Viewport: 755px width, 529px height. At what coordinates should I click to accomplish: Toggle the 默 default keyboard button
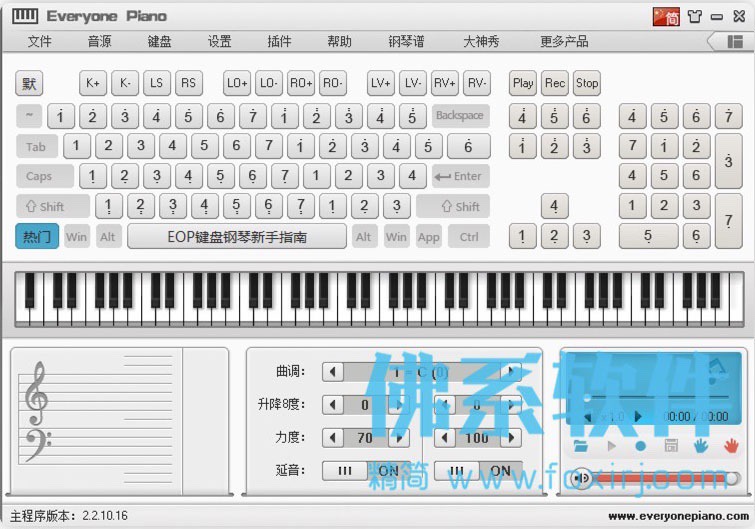point(29,83)
